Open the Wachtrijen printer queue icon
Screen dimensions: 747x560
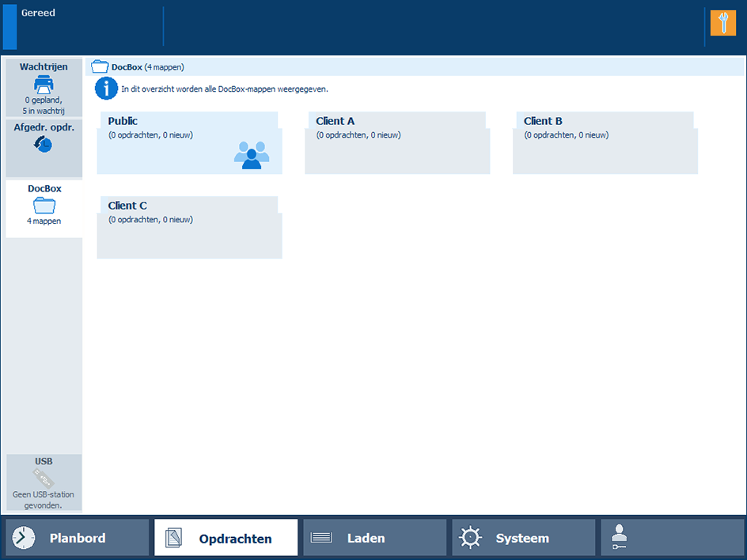point(44,84)
